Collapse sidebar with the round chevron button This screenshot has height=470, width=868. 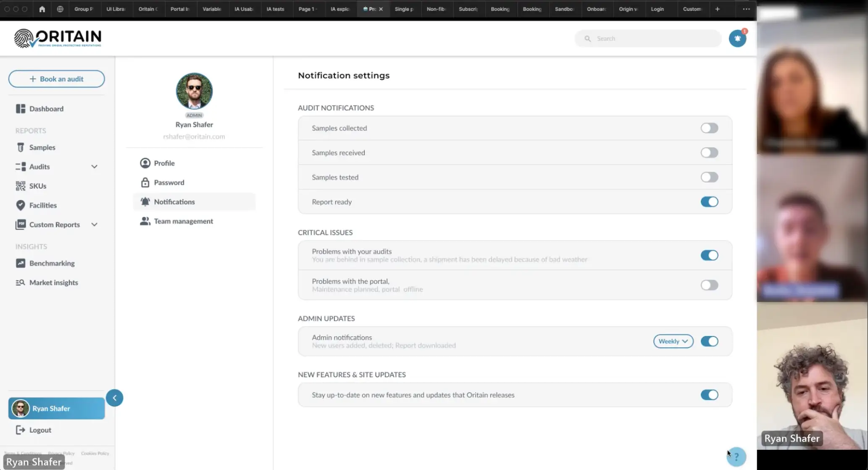tap(114, 398)
